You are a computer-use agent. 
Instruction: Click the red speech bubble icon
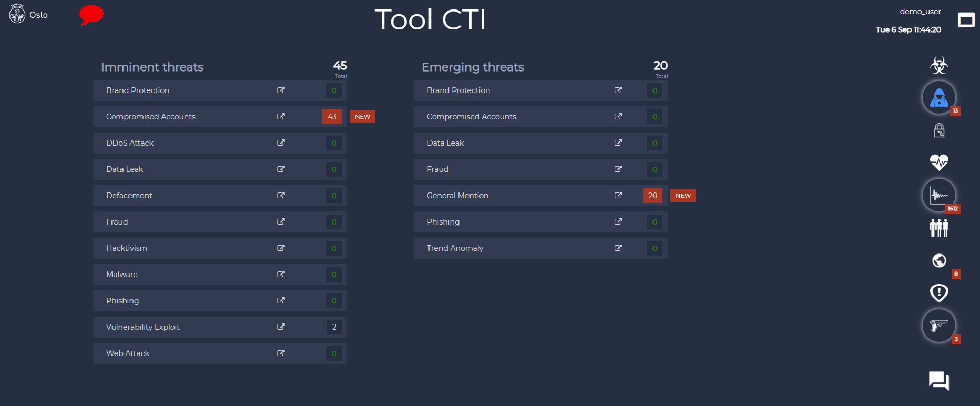coord(91,15)
